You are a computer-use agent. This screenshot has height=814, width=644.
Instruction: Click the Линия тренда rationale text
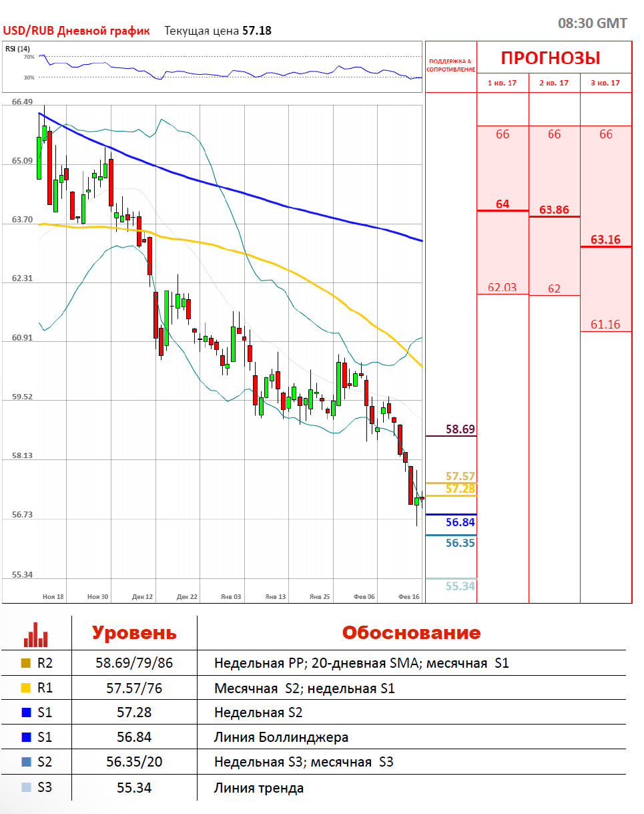[259, 788]
